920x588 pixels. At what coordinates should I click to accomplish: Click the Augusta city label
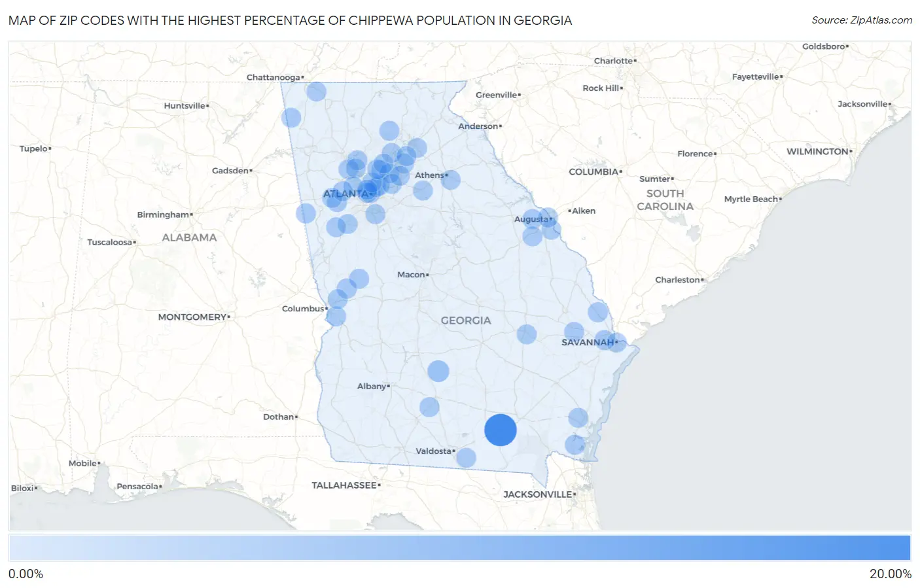tap(531, 219)
